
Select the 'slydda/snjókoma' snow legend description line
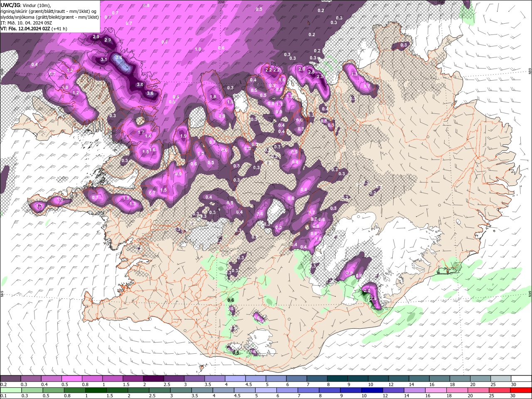[x=50, y=17]
